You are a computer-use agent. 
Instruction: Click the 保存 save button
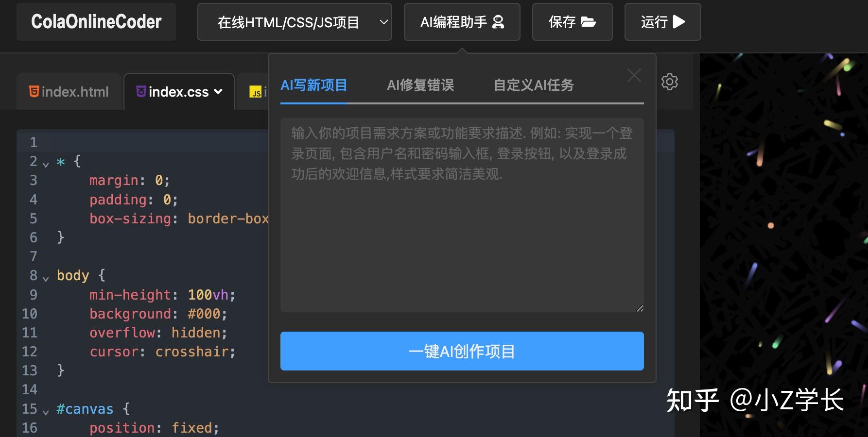coord(572,22)
